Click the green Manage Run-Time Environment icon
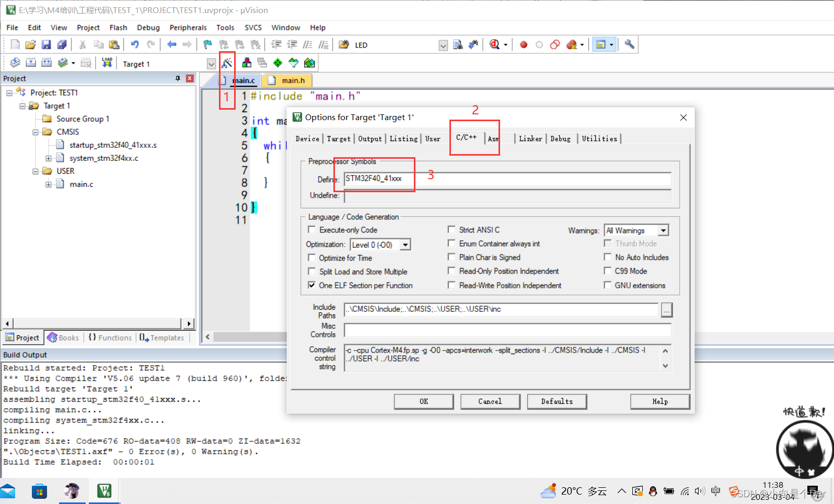The width and height of the screenshot is (834, 504). [278, 63]
